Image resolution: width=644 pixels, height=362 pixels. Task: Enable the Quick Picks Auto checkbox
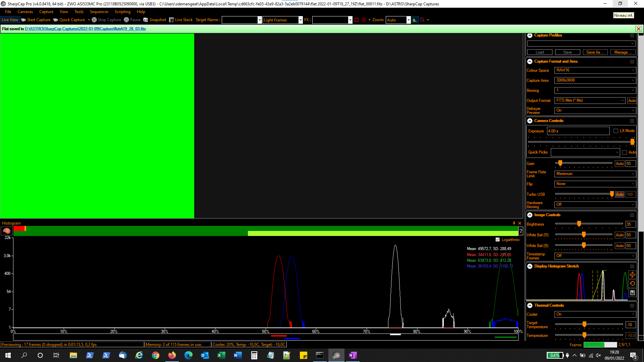pyautogui.click(x=625, y=153)
